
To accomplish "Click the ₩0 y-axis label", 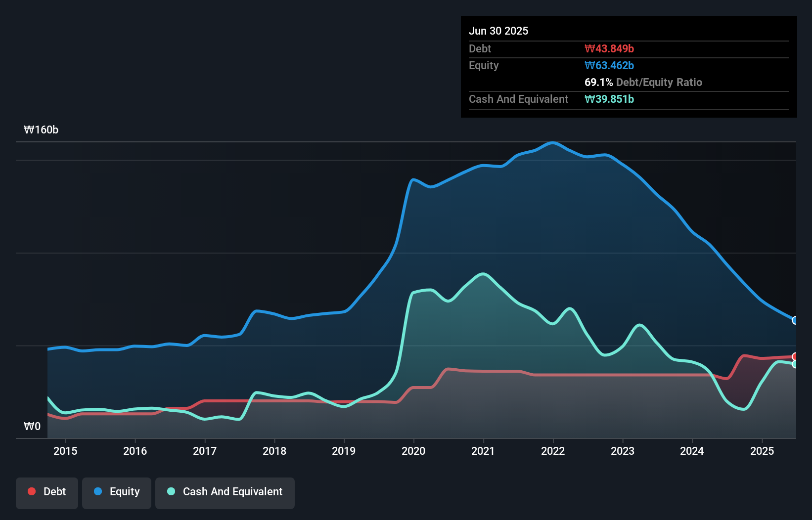I will pyautogui.click(x=32, y=426).
